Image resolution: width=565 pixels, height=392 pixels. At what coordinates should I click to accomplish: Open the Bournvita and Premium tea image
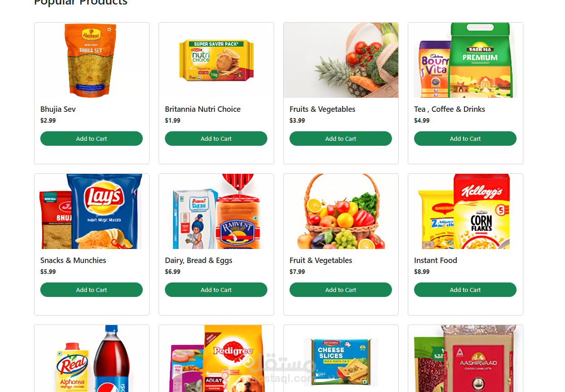pyautogui.click(x=465, y=60)
